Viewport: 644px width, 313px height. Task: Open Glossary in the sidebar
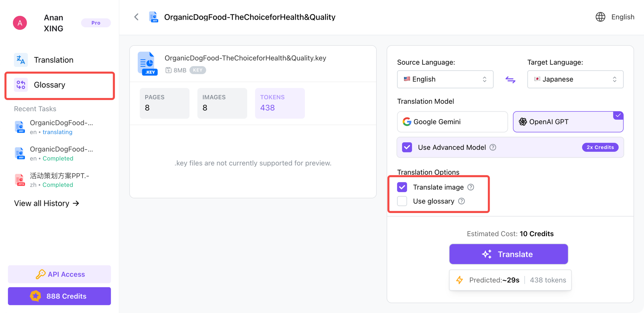click(x=50, y=85)
